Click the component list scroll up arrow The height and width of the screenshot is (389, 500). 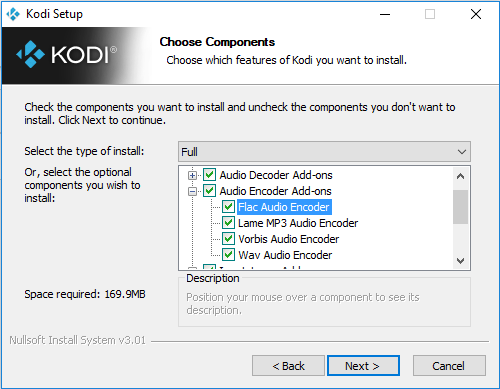(460, 176)
